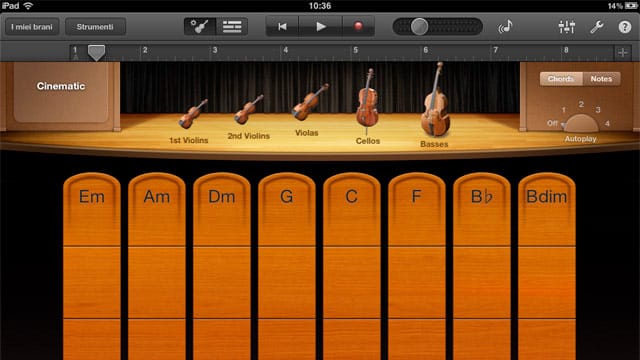Open song settings wrench icon
640x360 pixels.
[597, 27]
